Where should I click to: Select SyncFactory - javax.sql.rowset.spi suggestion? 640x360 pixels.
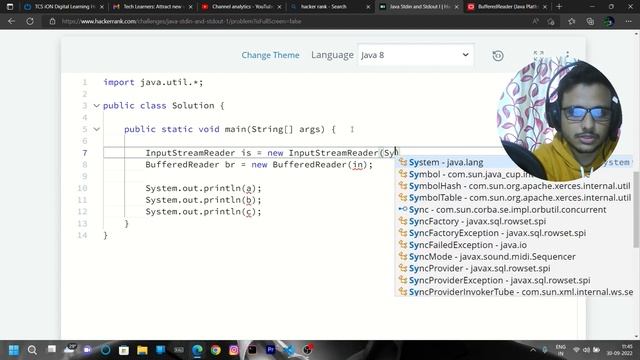tap(513, 221)
